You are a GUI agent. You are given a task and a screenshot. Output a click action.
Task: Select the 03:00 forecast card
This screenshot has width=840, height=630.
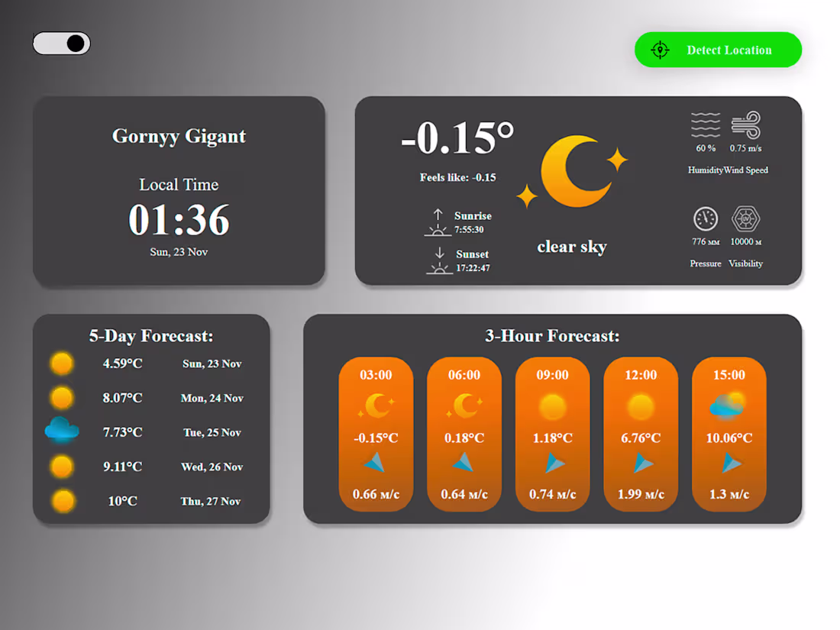pyautogui.click(x=376, y=434)
